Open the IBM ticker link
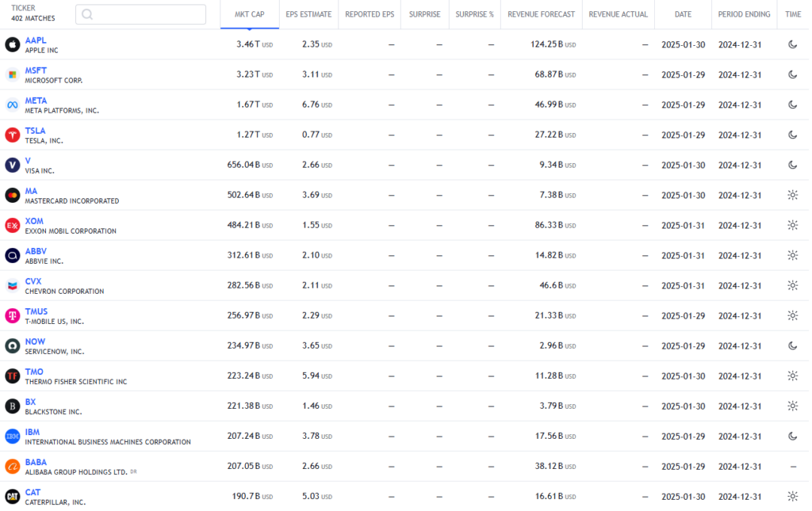 [x=32, y=432]
